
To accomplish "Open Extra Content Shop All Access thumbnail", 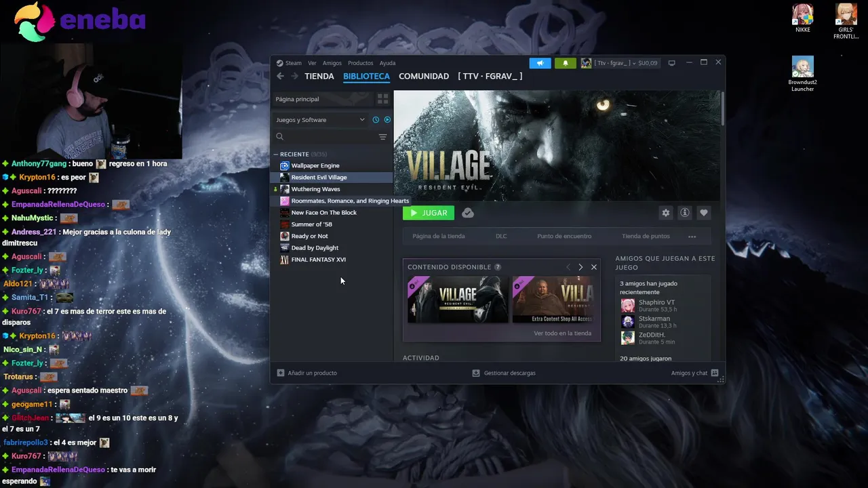I will [x=553, y=300].
